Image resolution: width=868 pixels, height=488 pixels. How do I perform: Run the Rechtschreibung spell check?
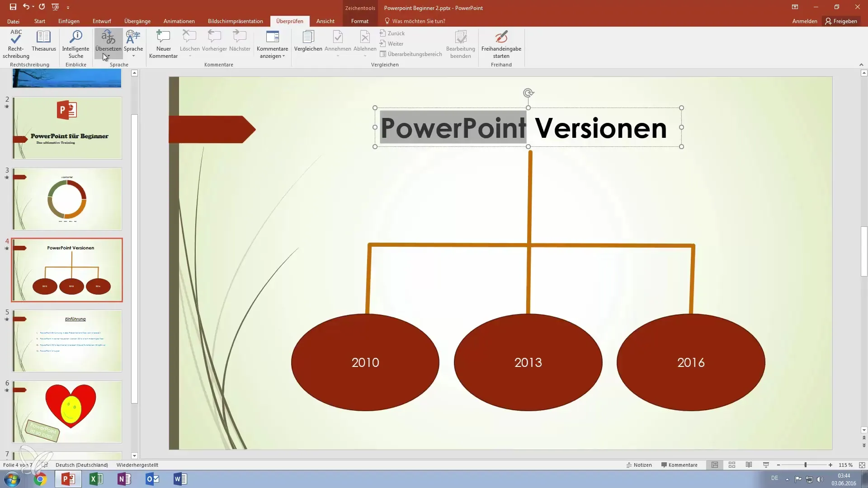coord(16,44)
